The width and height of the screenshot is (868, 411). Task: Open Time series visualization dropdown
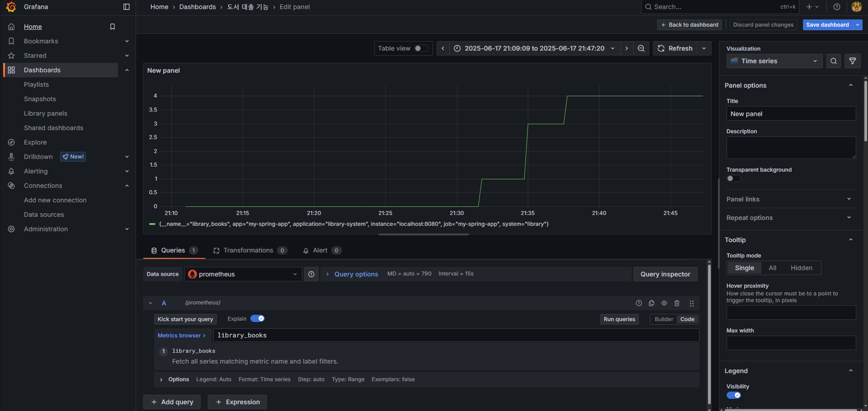(774, 61)
